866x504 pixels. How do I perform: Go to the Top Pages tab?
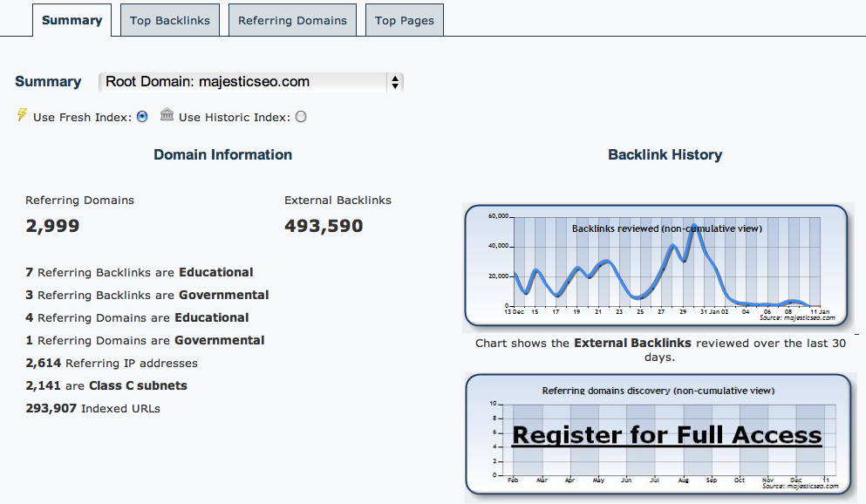coord(405,20)
